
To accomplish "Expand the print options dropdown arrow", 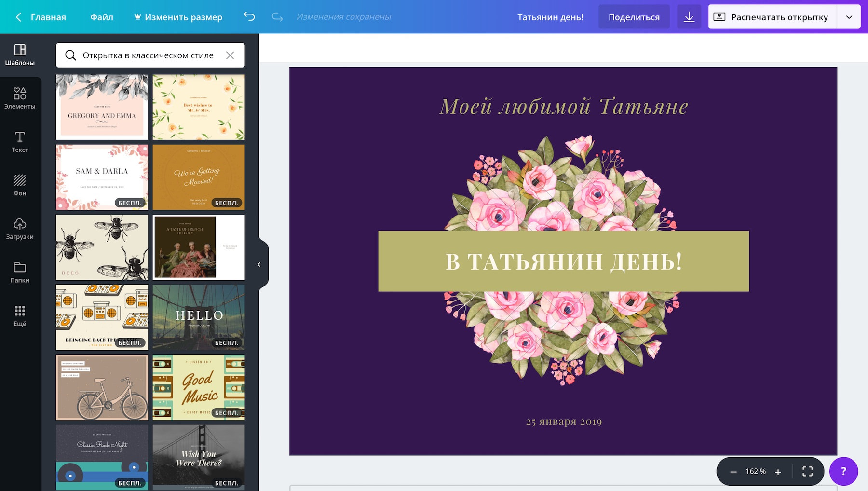I will click(x=849, y=17).
